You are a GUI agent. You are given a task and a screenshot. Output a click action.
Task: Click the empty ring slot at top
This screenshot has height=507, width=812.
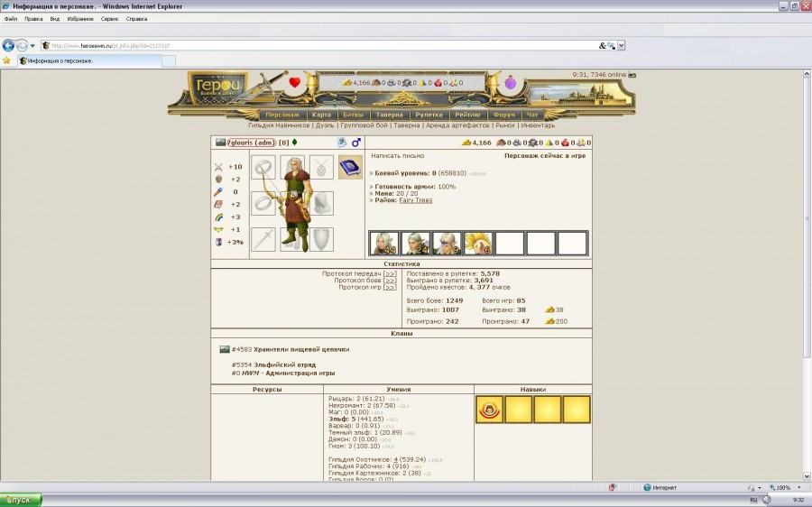point(263,167)
